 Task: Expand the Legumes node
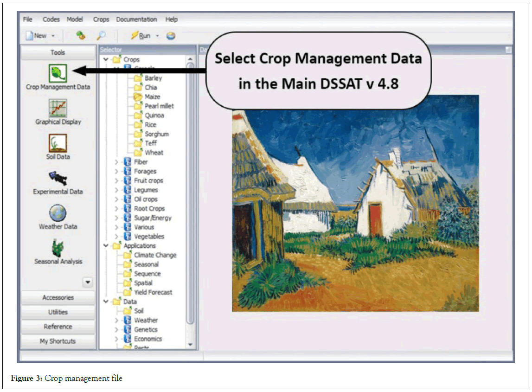(x=116, y=190)
